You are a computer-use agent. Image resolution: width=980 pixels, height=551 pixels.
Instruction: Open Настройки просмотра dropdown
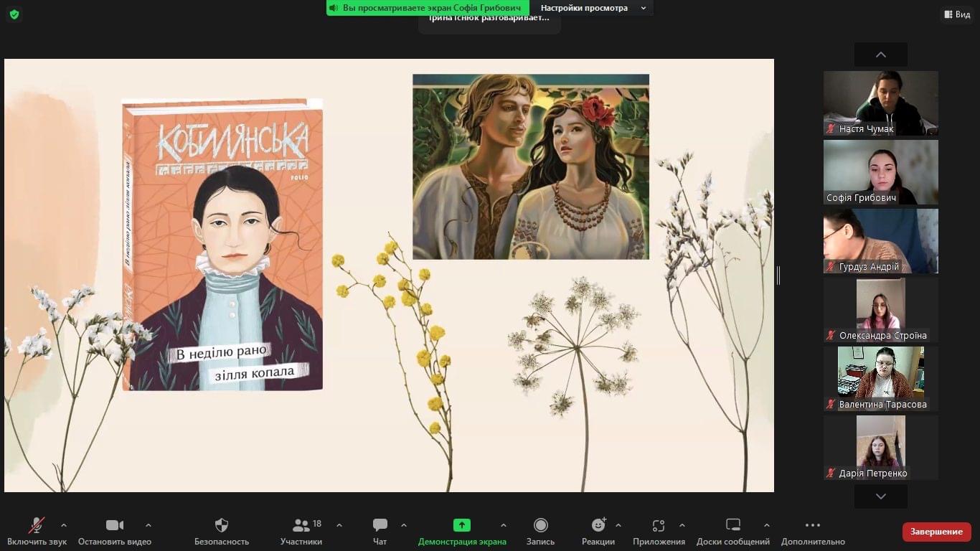593,8
